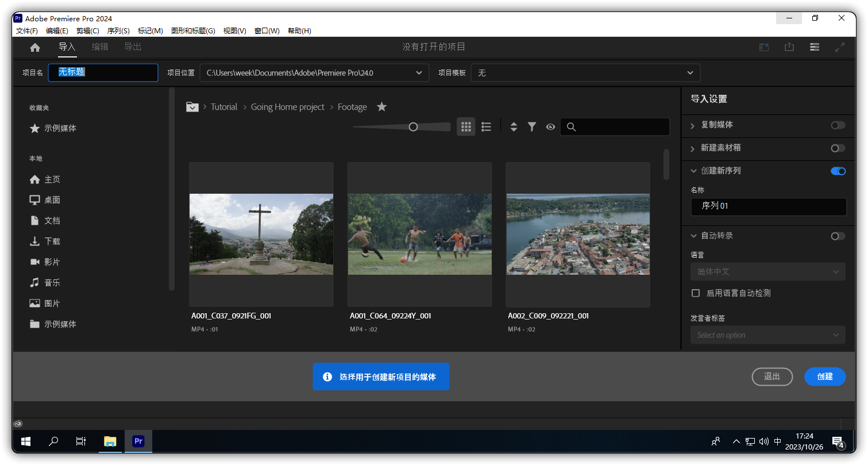Collapse the 创建新序列 section
This screenshot has width=868, height=465.
click(x=693, y=171)
